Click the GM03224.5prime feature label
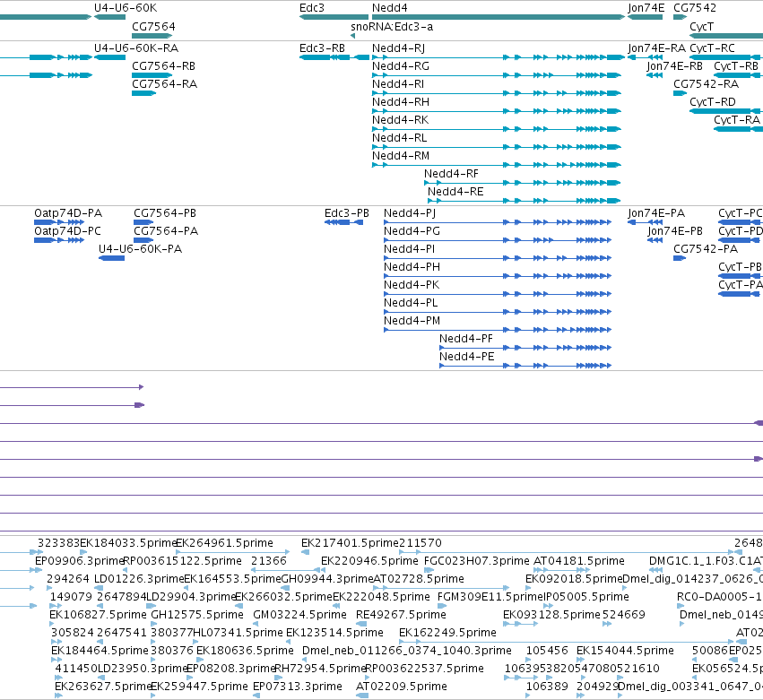 [x=299, y=615]
